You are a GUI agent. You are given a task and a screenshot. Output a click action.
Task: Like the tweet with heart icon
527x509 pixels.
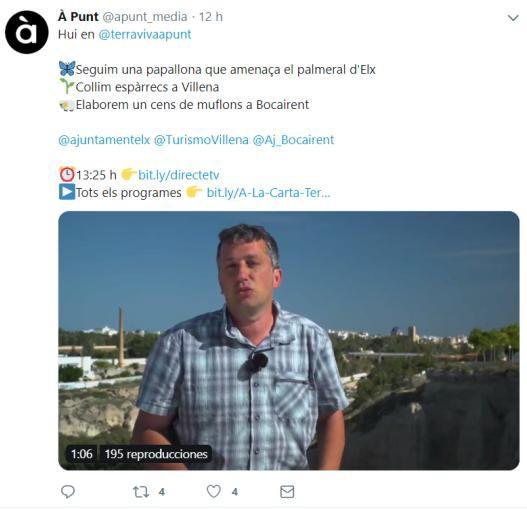tap(214, 492)
